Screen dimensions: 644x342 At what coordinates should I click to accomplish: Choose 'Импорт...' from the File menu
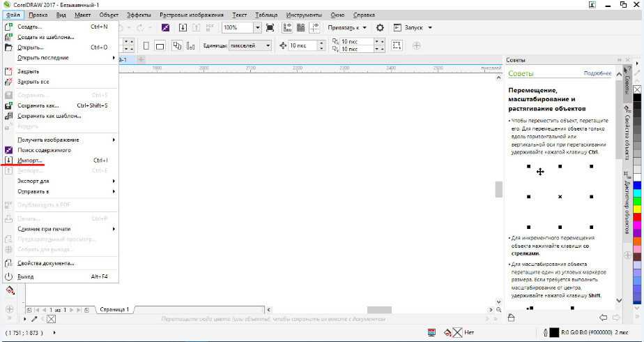(x=30, y=161)
